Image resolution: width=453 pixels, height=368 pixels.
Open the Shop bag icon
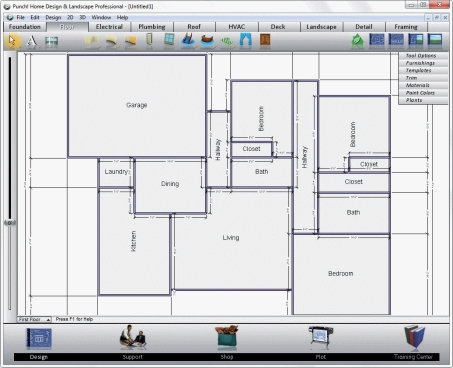(227, 337)
